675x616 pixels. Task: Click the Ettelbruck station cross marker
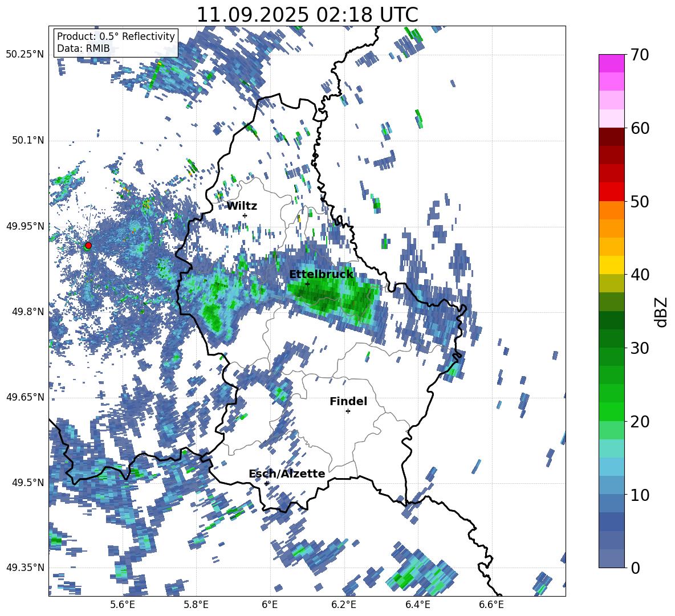pyautogui.click(x=307, y=284)
